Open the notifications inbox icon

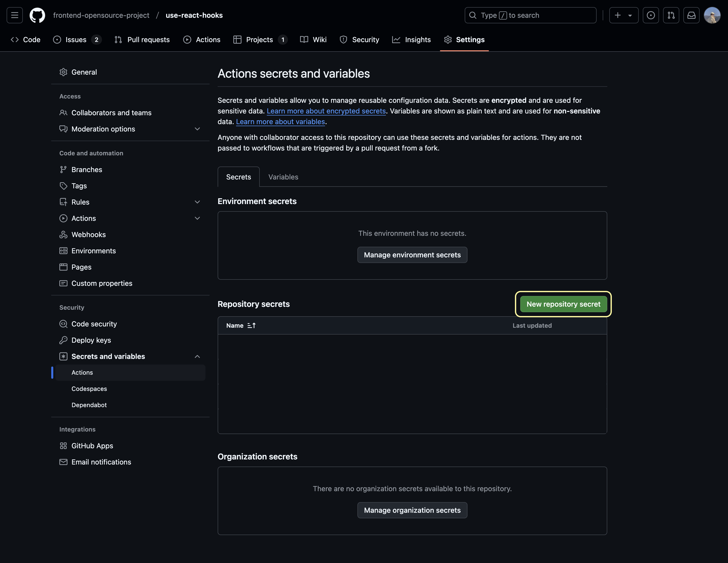pos(691,15)
